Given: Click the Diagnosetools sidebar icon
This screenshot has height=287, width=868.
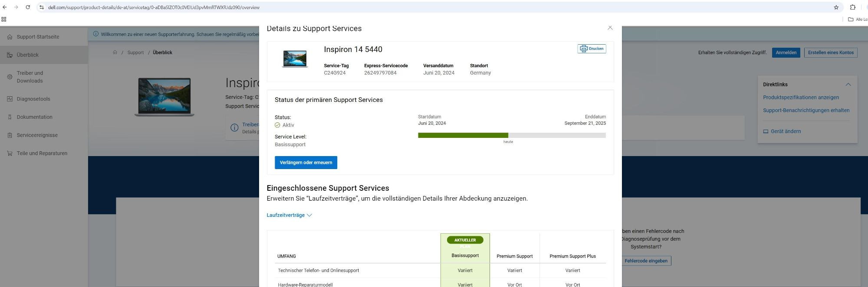Looking at the screenshot, I should click(x=10, y=99).
